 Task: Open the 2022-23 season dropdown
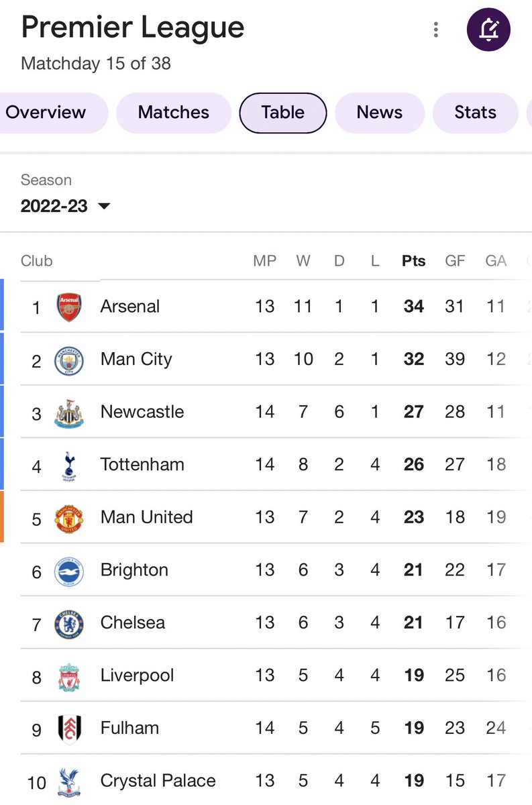click(x=65, y=206)
